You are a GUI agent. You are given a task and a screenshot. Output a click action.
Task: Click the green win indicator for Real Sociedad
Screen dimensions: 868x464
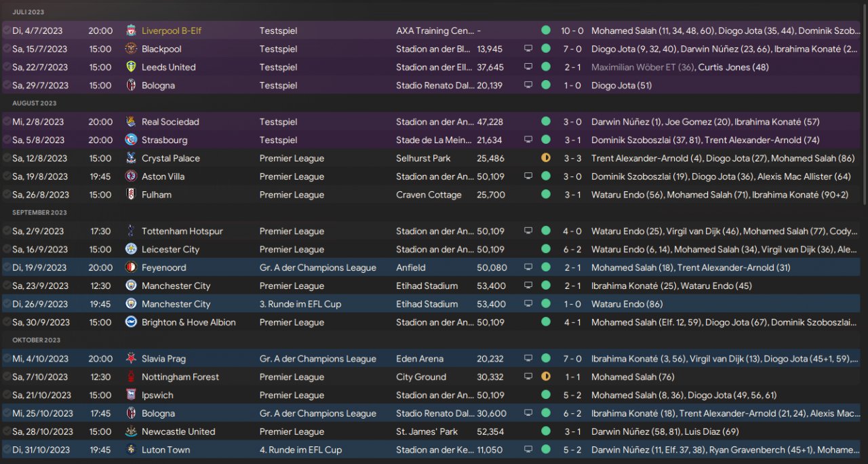[546, 122]
